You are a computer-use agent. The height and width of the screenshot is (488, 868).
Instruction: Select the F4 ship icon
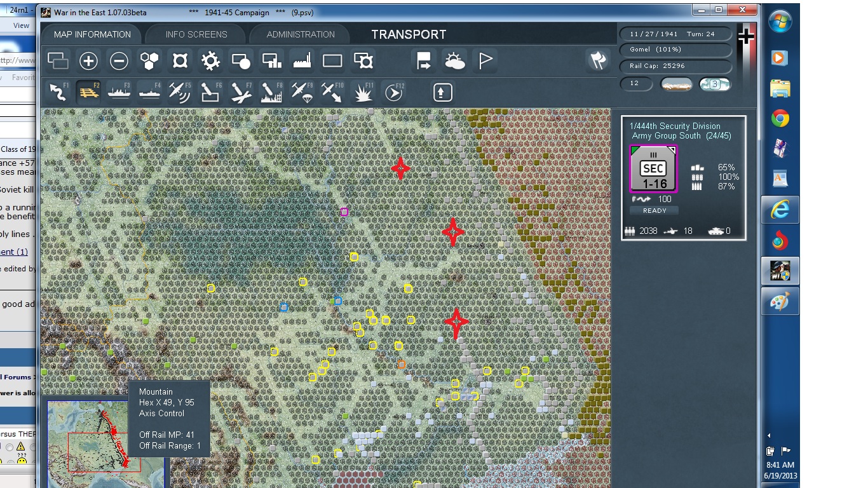pyautogui.click(x=149, y=92)
